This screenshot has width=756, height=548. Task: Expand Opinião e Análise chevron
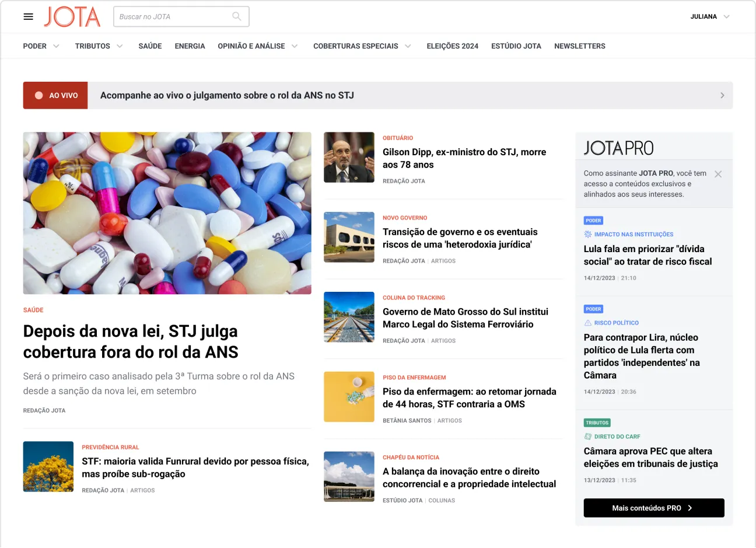click(x=295, y=46)
